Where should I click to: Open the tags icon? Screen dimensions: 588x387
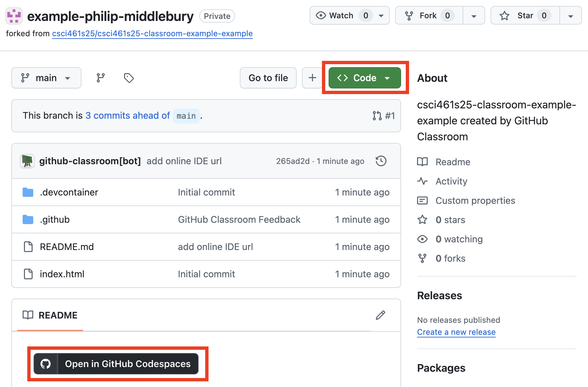pyautogui.click(x=129, y=78)
